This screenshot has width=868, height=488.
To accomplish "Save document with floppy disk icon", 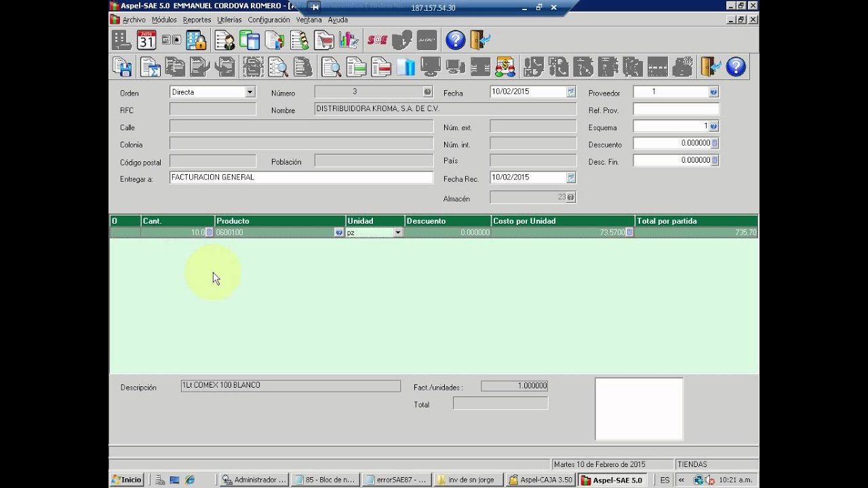I will (123, 66).
